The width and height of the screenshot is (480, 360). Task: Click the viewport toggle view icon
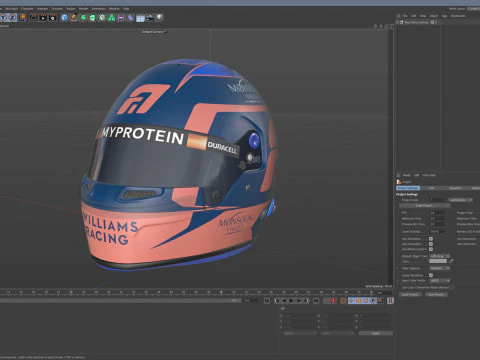click(x=391, y=26)
